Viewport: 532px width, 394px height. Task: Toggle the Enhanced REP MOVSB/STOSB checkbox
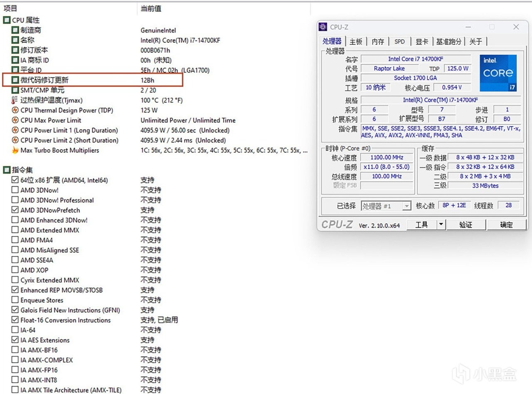pos(15,290)
